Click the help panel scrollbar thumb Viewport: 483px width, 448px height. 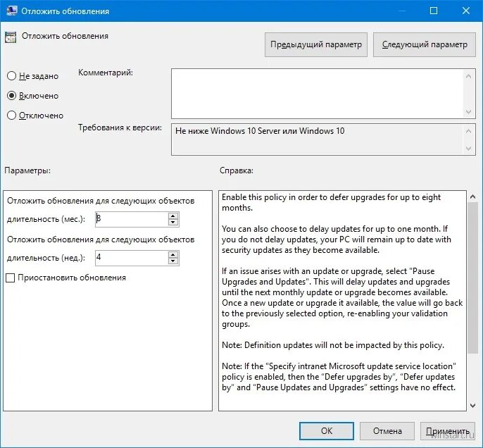[473, 278]
